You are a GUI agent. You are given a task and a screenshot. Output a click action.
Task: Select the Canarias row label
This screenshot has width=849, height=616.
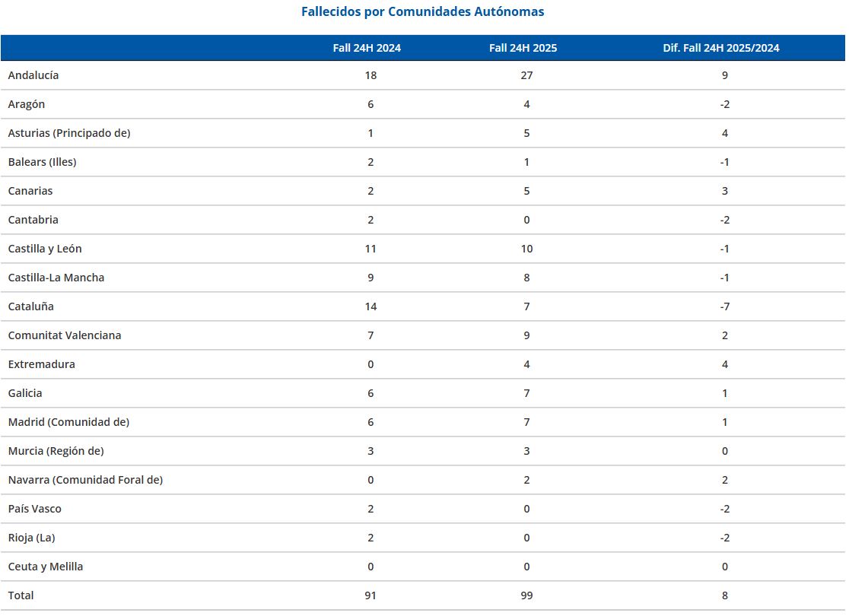[x=30, y=191]
